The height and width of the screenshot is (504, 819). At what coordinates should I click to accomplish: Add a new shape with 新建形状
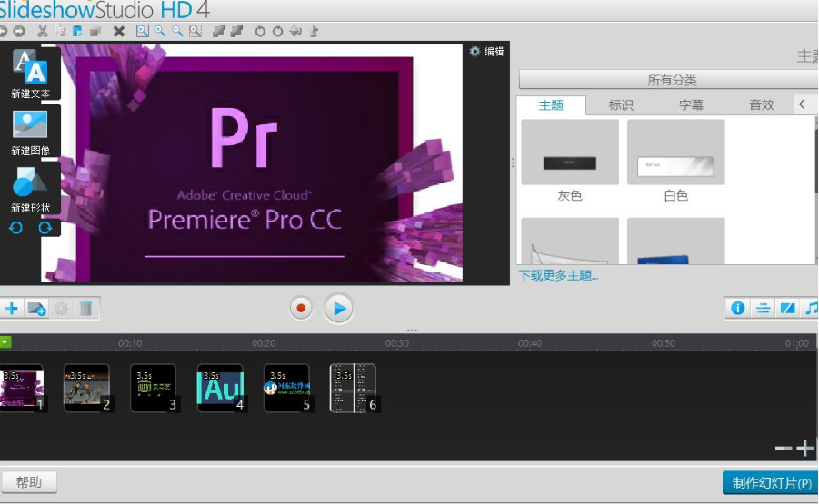30,190
